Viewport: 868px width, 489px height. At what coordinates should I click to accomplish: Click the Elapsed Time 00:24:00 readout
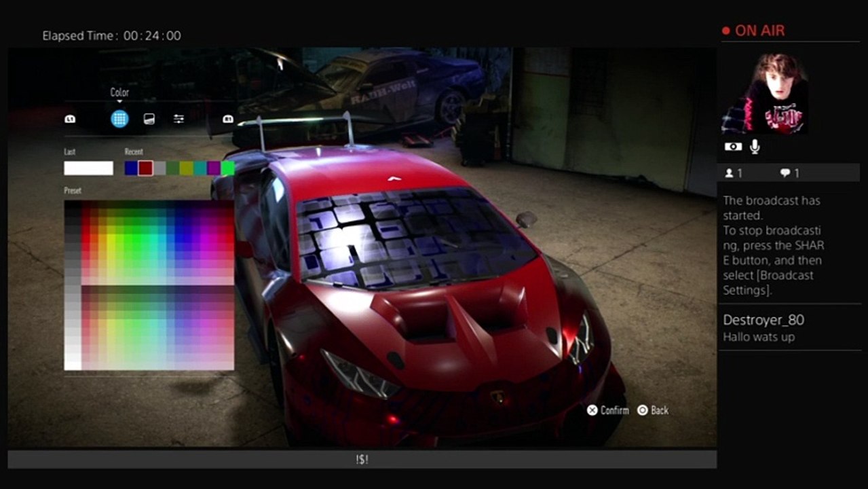(112, 36)
